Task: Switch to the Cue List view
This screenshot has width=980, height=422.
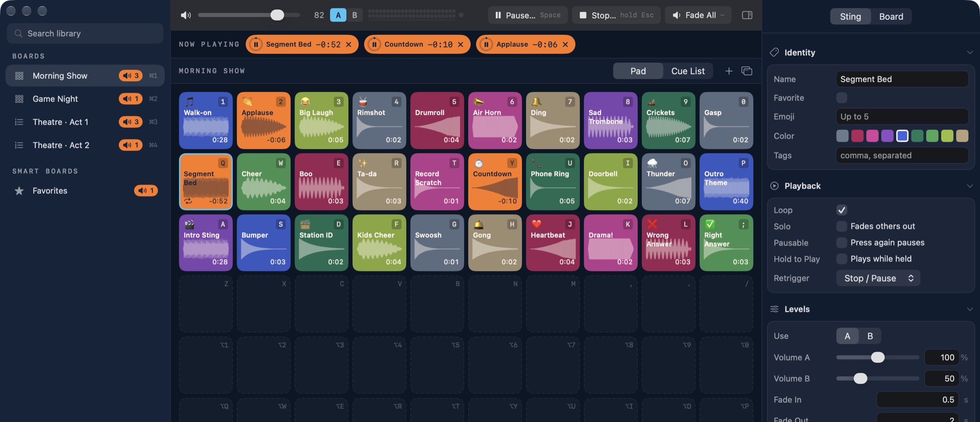Action: coord(688,71)
